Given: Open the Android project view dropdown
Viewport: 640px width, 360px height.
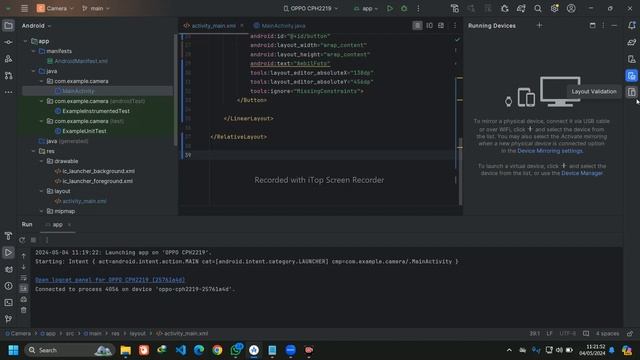Looking at the screenshot, I should pos(36,26).
